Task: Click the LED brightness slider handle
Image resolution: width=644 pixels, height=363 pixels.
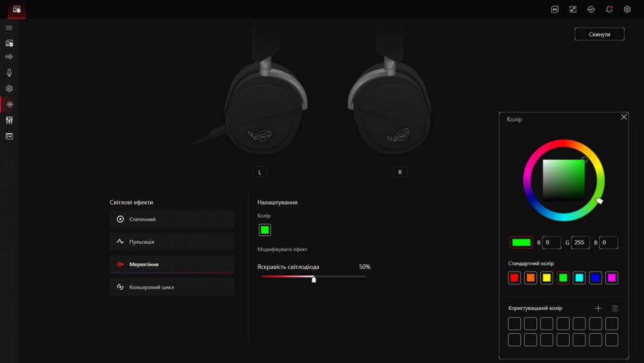Action: coord(314,280)
